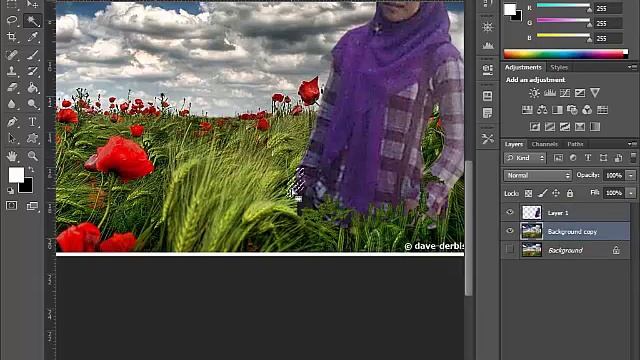Toggle lock transparent pixels

tap(528, 193)
